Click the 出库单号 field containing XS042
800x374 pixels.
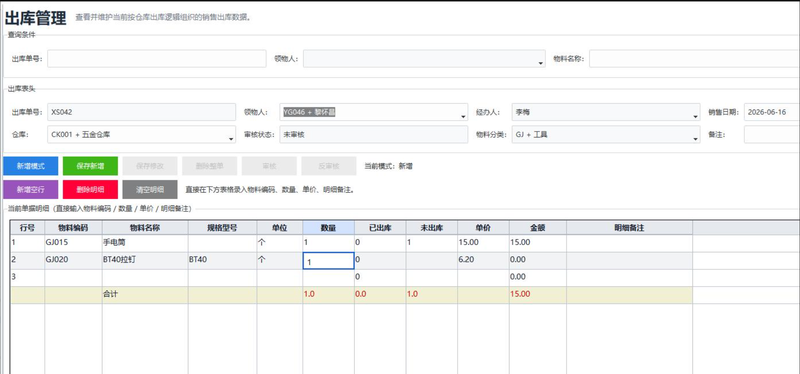tap(141, 112)
